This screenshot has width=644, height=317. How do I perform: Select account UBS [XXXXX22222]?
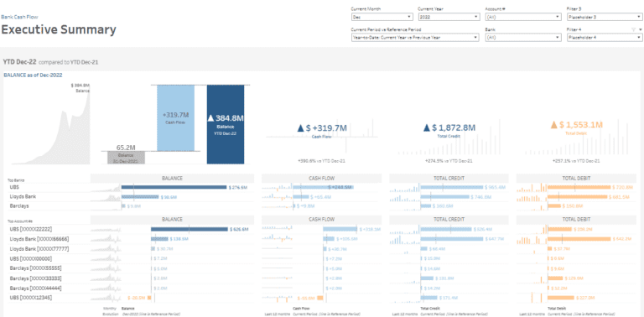pyautogui.click(x=31, y=229)
